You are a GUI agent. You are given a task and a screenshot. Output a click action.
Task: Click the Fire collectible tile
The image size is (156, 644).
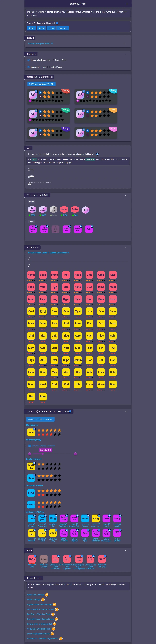[x=31, y=396]
